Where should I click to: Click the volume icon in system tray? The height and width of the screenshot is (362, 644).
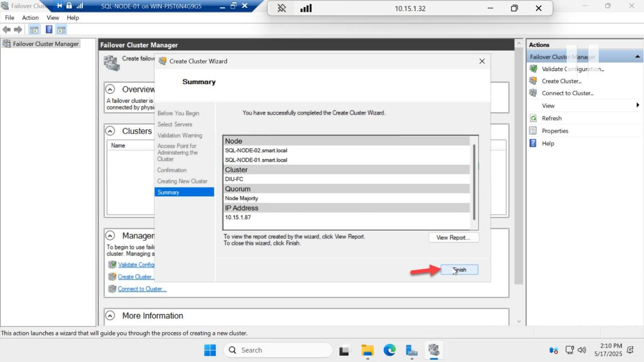pos(582,350)
